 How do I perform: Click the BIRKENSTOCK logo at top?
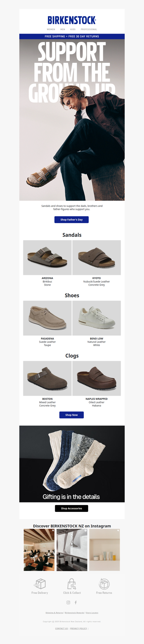click(72, 20)
